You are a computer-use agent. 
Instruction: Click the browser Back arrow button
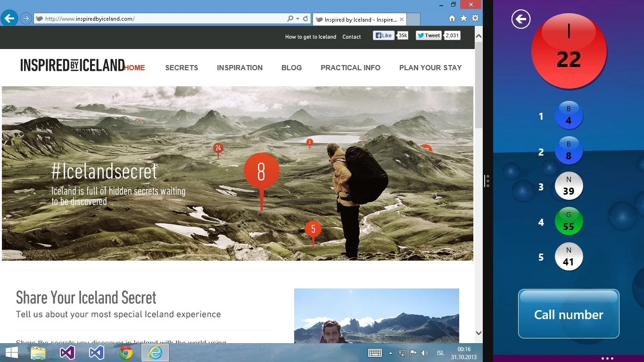click(9, 18)
